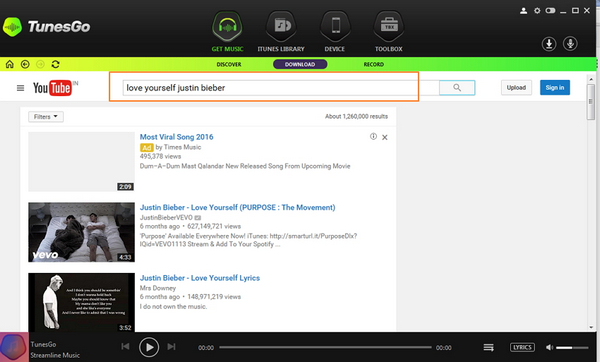The height and width of the screenshot is (362, 600).
Task: Open the iTunes Library section
Action: coord(281,32)
